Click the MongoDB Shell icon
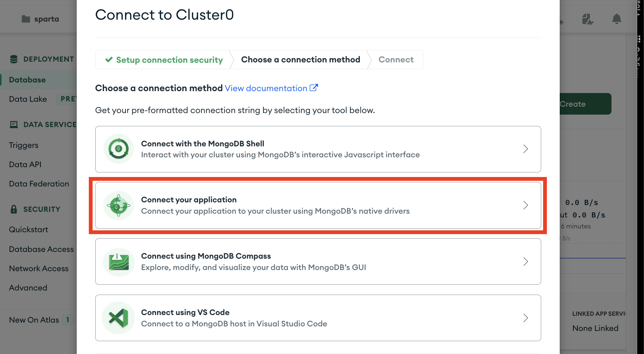 119,149
